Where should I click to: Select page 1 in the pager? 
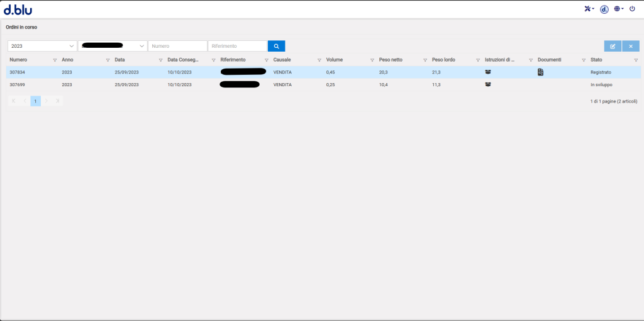point(36,101)
